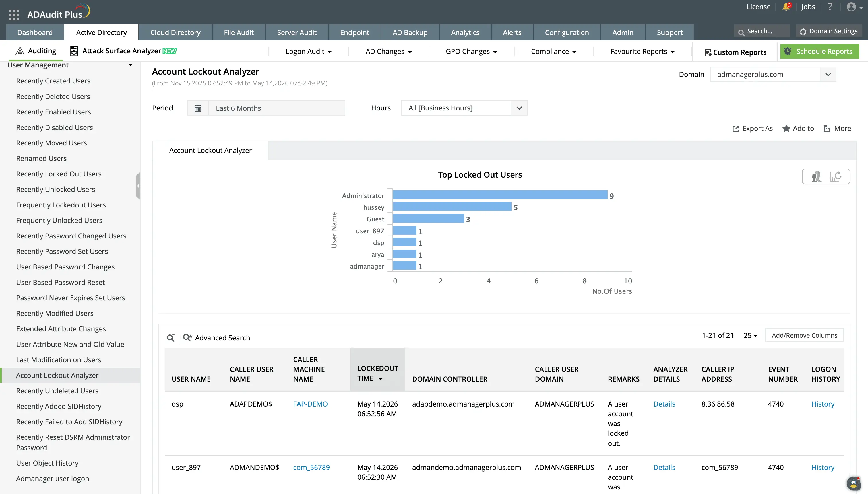The height and width of the screenshot is (494, 868).
Task: Select the Account Lockout Analyzer report tab
Action: [x=210, y=151]
